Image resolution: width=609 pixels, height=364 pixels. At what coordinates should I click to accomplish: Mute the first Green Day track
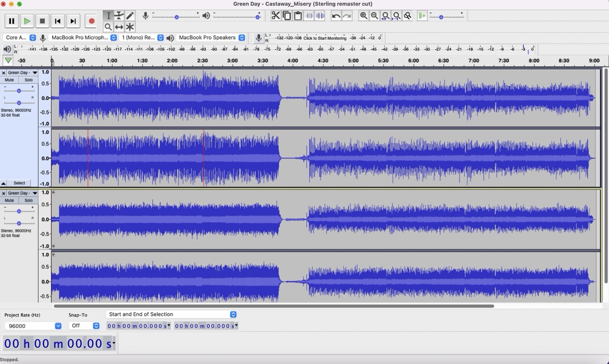pyautogui.click(x=10, y=80)
